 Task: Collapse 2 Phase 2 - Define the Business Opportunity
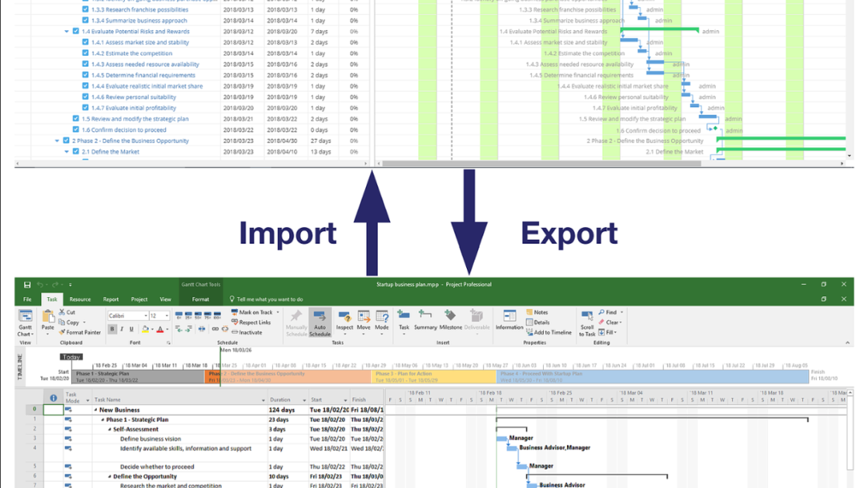click(x=57, y=140)
